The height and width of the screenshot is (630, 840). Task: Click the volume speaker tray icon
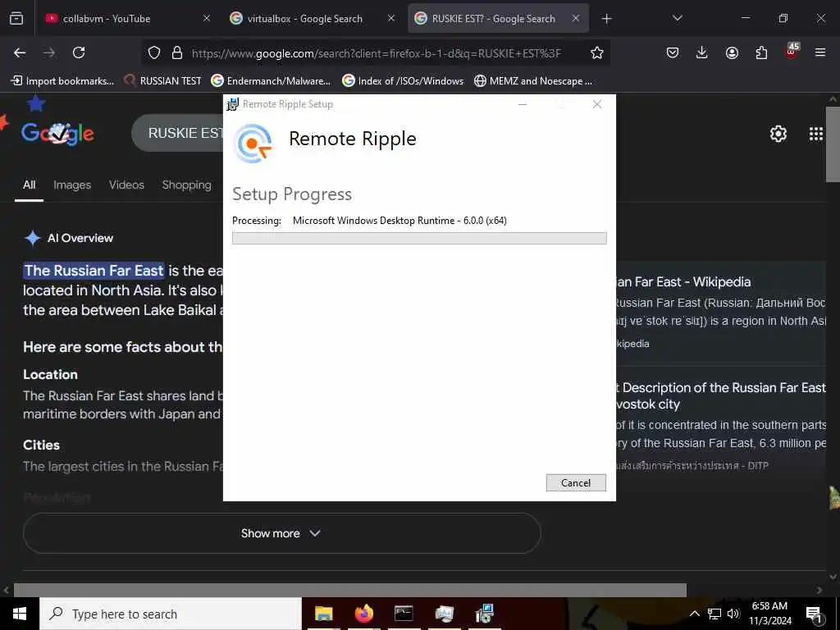click(x=733, y=614)
